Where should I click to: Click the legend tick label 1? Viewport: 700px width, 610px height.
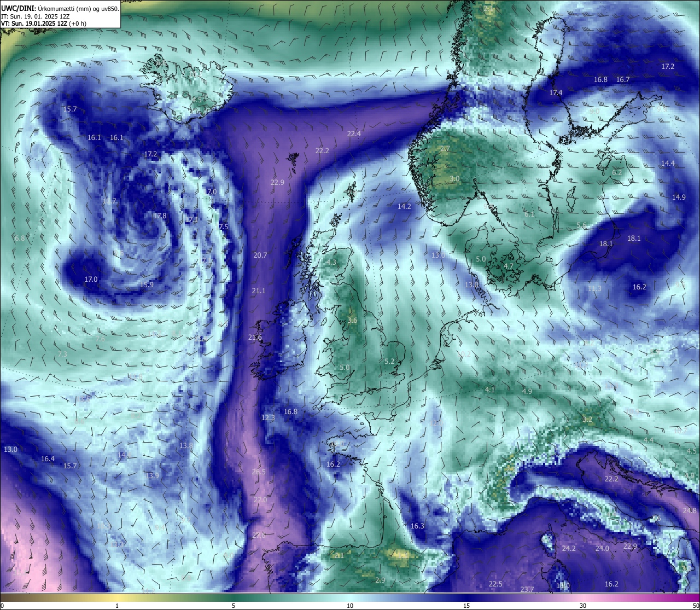point(117,605)
